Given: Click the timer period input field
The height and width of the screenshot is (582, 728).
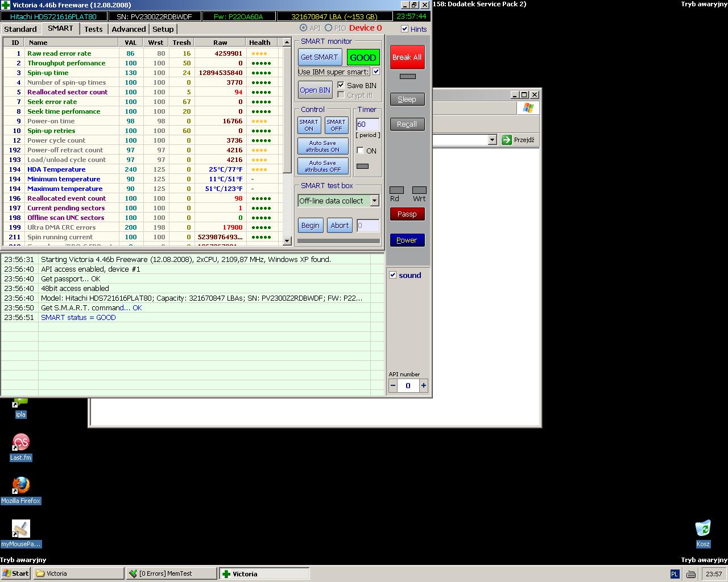Looking at the screenshot, I should pos(367,124).
